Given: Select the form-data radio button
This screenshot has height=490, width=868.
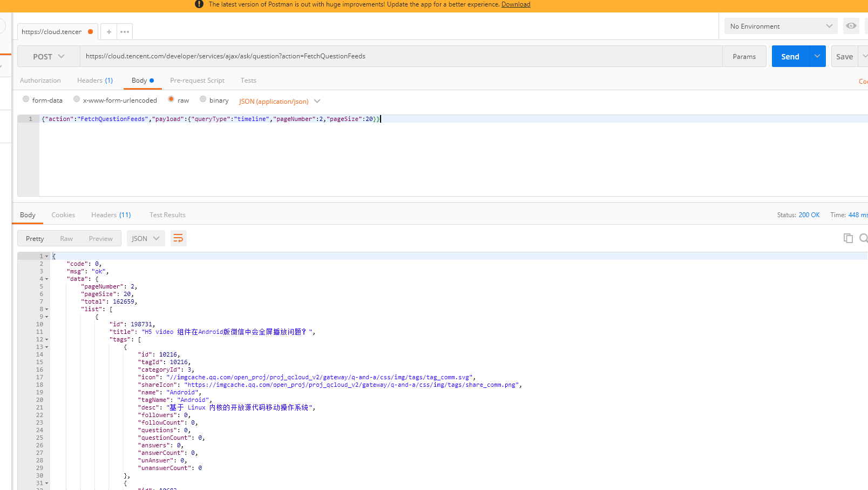Looking at the screenshot, I should pyautogui.click(x=26, y=99).
